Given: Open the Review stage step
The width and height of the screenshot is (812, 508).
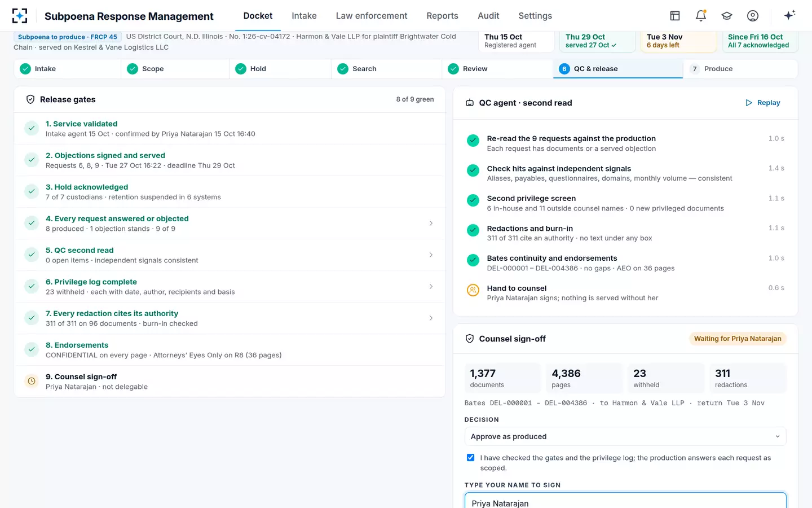Looking at the screenshot, I should [497, 69].
